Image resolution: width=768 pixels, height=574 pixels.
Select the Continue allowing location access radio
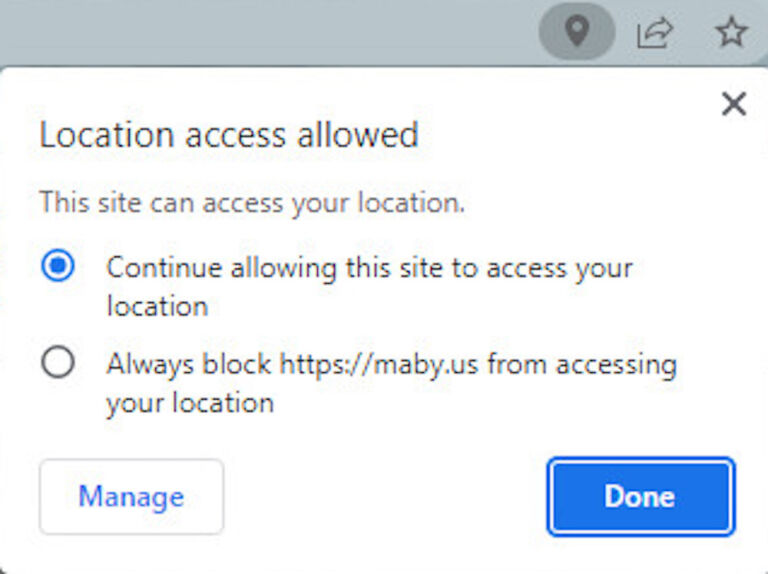[58, 265]
